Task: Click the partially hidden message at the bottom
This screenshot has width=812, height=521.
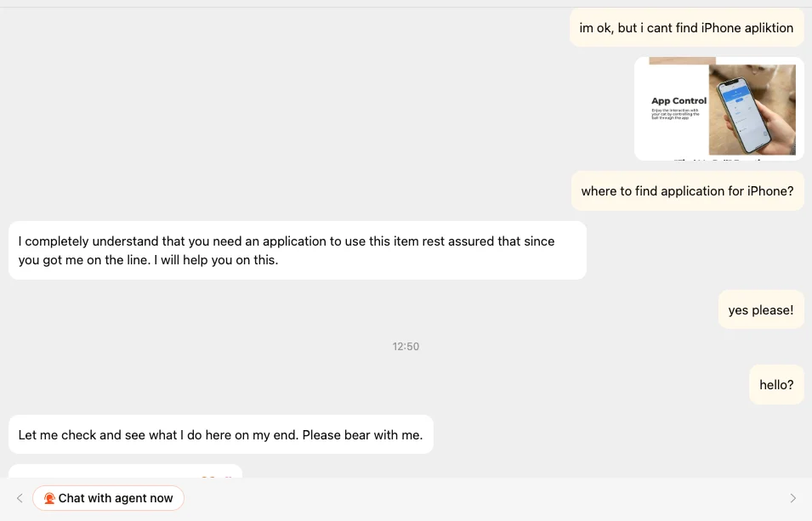Action: click(125, 471)
